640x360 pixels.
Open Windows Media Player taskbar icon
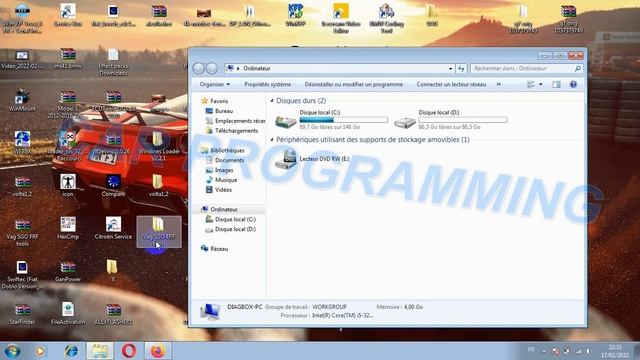[40, 351]
